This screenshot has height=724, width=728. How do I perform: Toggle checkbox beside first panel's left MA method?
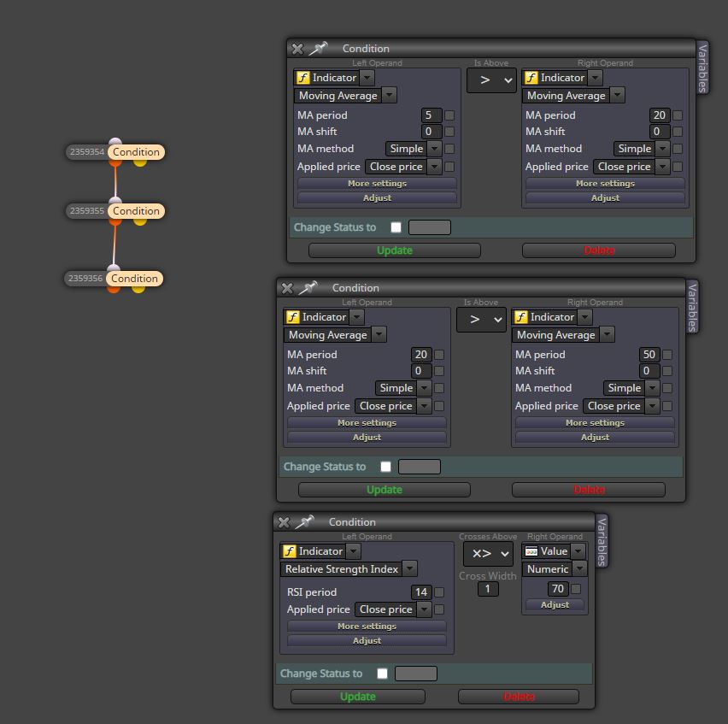(x=449, y=149)
